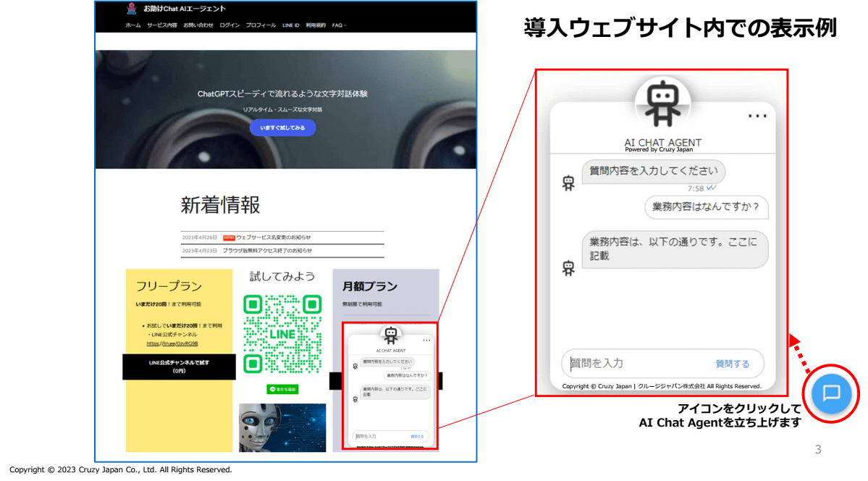Click robot avatar beside 質問内容を入力してください message

click(x=568, y=183)
